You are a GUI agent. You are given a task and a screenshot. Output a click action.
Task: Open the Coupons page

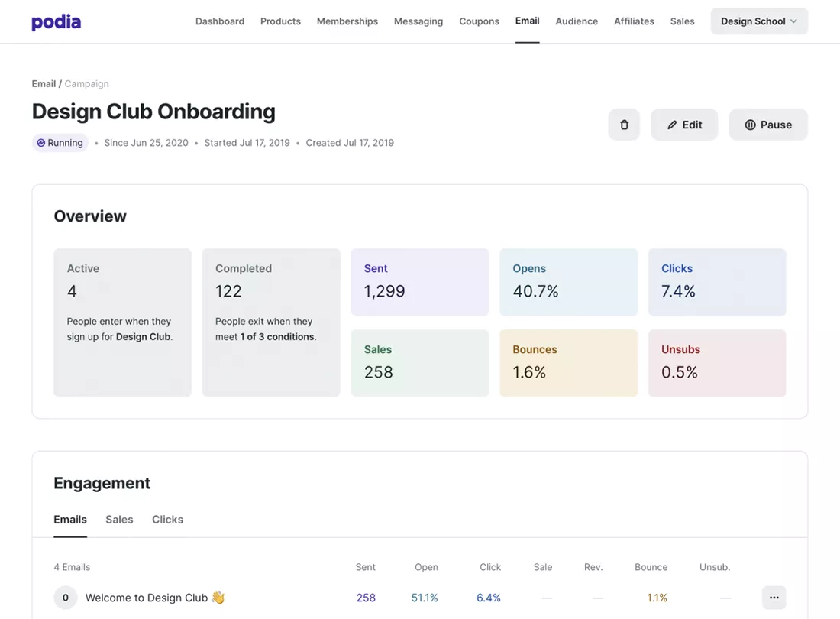[479, 21]
